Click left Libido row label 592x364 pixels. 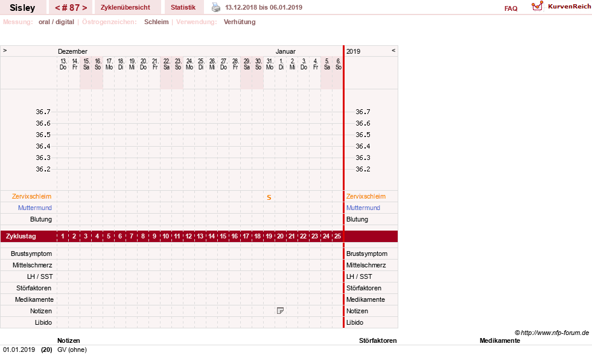click(43, 322)
